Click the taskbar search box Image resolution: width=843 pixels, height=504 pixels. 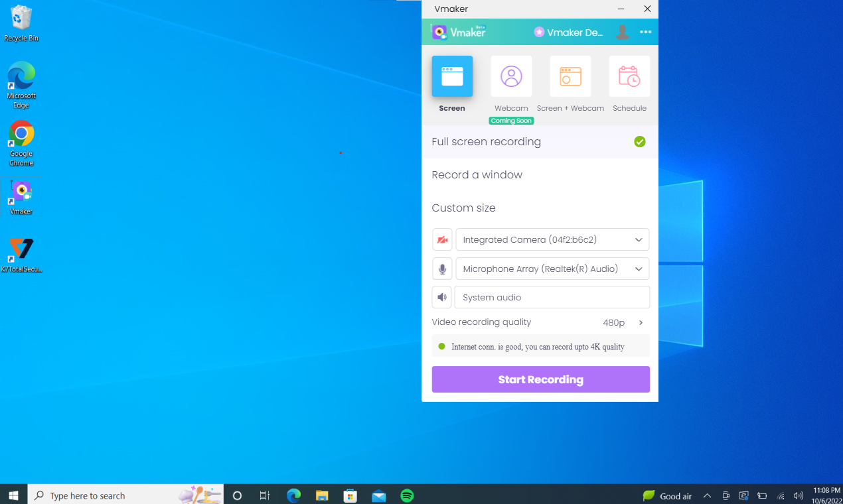[125, 495]
